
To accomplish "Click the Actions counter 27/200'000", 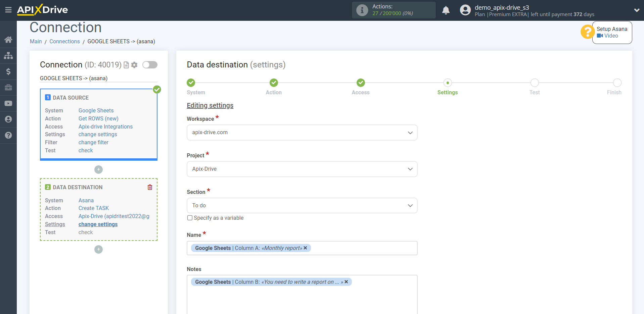I will pyautogui.click(x=393, y=13).
